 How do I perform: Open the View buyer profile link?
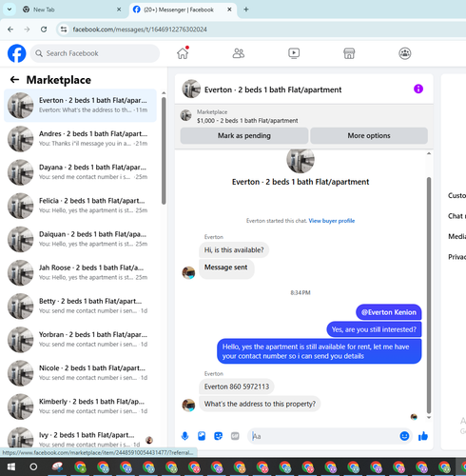332,221
